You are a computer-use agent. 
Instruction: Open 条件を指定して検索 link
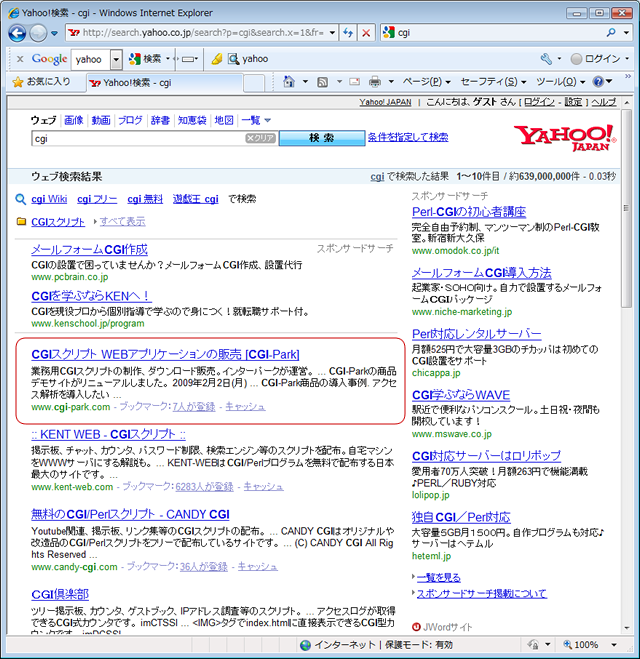coord(408,137)
